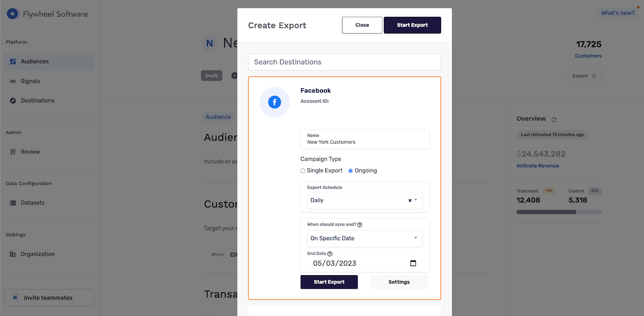Click the Overview refresh icon
Image resolution: width=644 pixels, height=316 pixels.
click(x=554, y=119)
